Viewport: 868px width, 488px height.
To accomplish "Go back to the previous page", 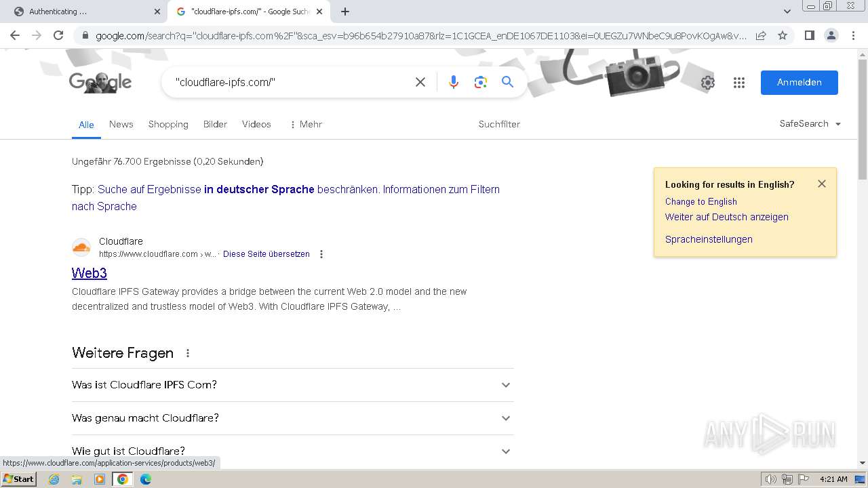I will pos(15,35).
